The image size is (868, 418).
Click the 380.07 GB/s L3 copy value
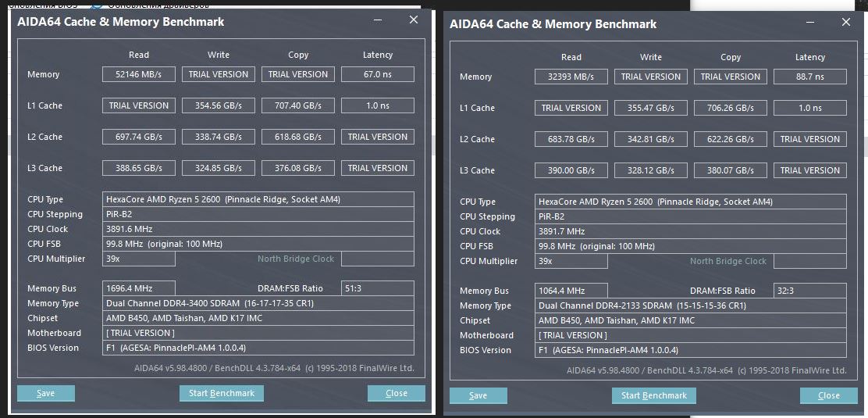point(731,170)
